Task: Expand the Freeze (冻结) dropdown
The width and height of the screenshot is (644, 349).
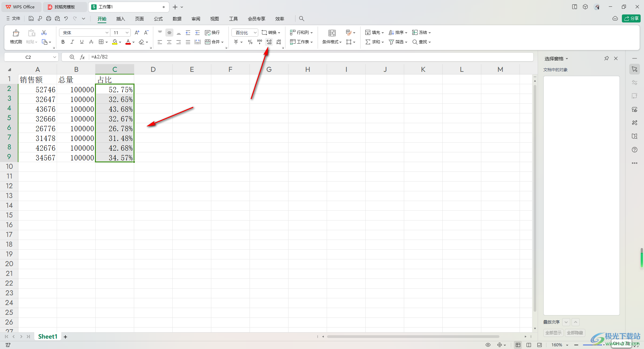Action: (x=430, y=33)
